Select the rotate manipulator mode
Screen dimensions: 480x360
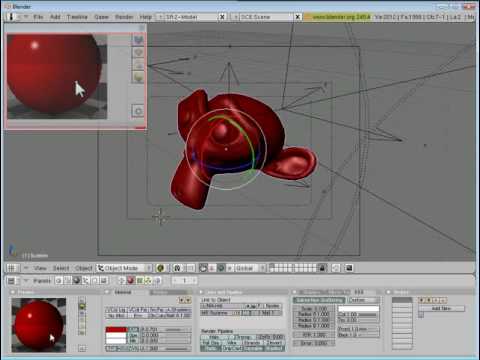(221, 268)
